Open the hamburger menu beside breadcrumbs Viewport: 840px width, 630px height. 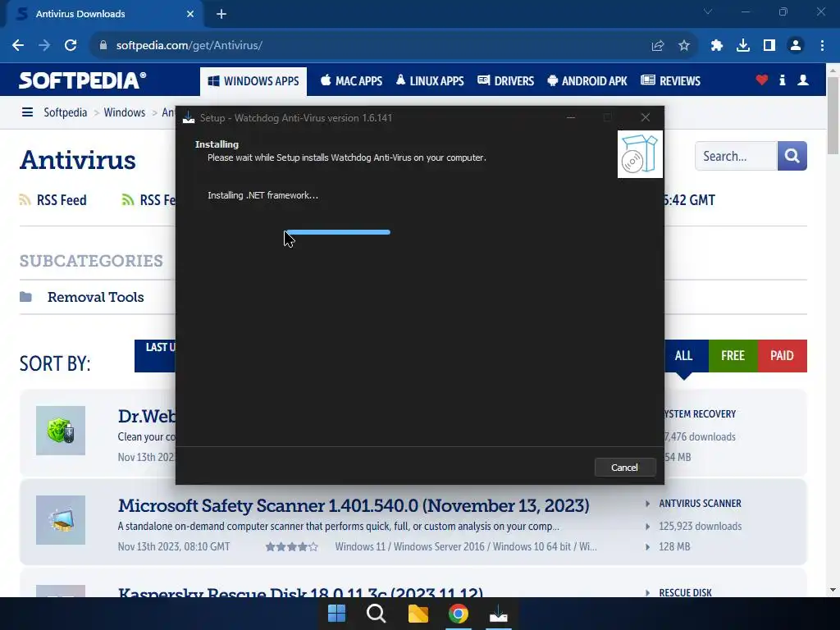pyautogui.click(x=27, y=112)
